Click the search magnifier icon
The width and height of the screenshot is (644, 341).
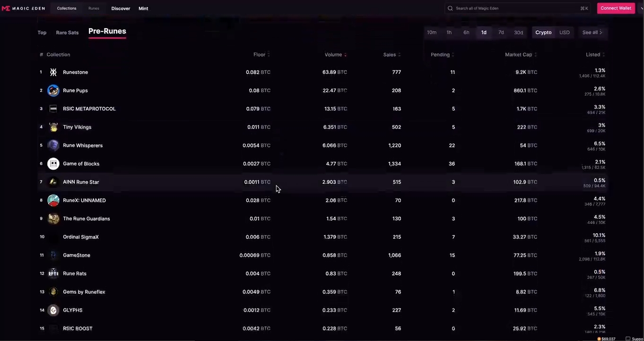[450, 9]
